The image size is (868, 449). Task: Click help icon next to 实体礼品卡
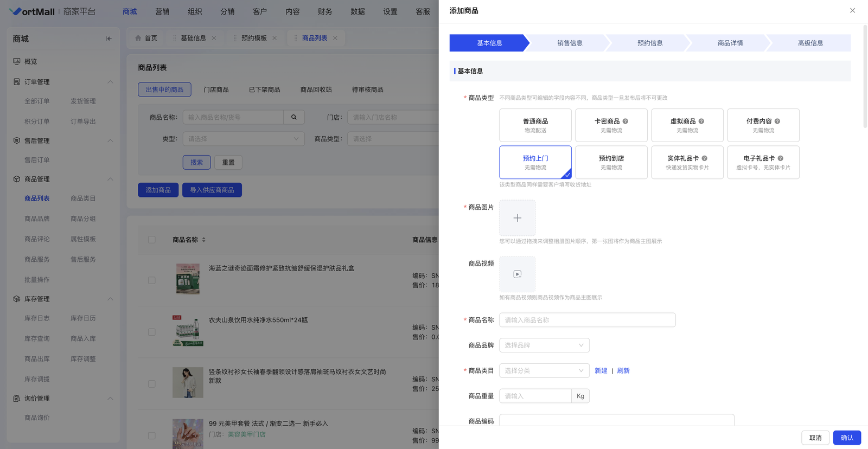tap(705, 158)
